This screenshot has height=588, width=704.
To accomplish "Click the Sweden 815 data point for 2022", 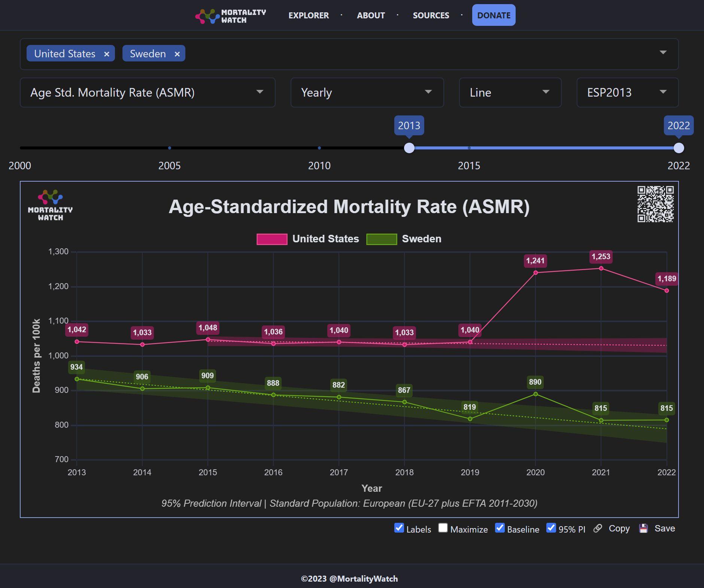I will click(x=667, y=420).
